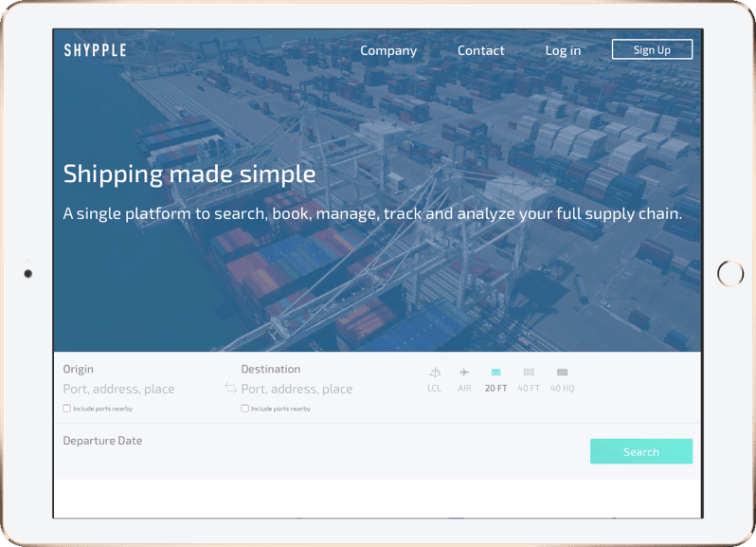This screenshot has height=547, width=756.
Task: Tick include ports nearby under Destination
Action: (x=245, y=409)
